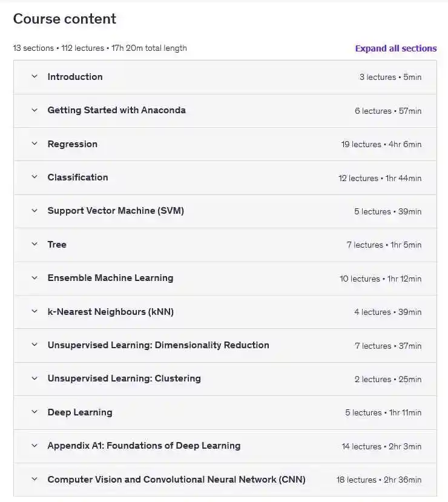Click the chevron next to k-Nearest Neighbours (kNN)
Viewport: 448px width, 502px height.
point(35,312)
